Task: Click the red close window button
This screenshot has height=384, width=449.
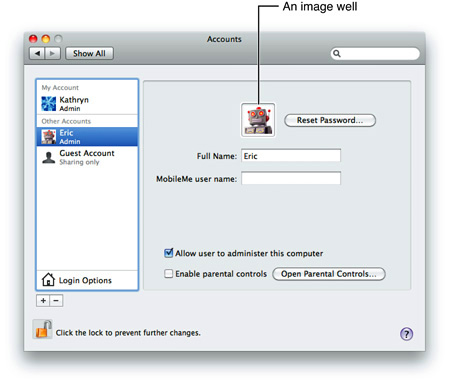Action: pos(33,39)
